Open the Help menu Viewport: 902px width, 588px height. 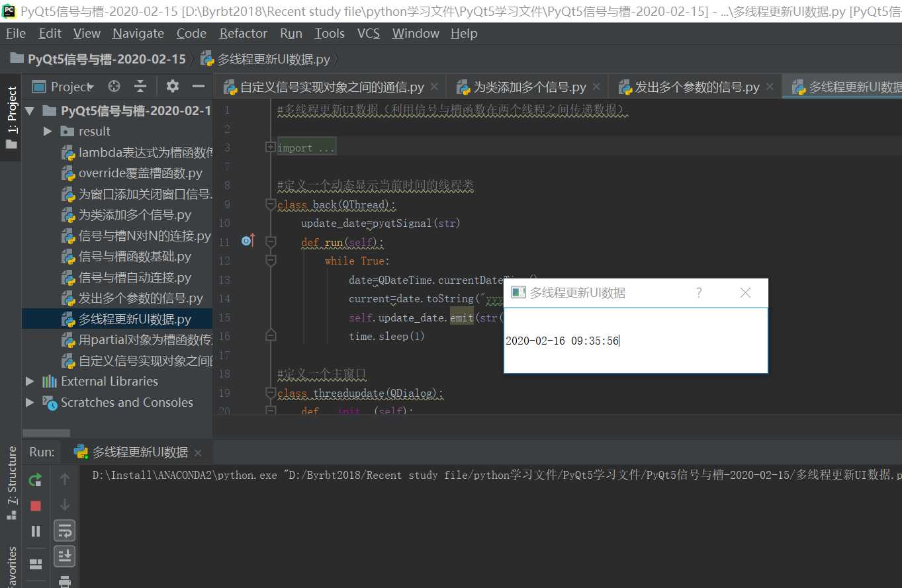tap(464, 33)
